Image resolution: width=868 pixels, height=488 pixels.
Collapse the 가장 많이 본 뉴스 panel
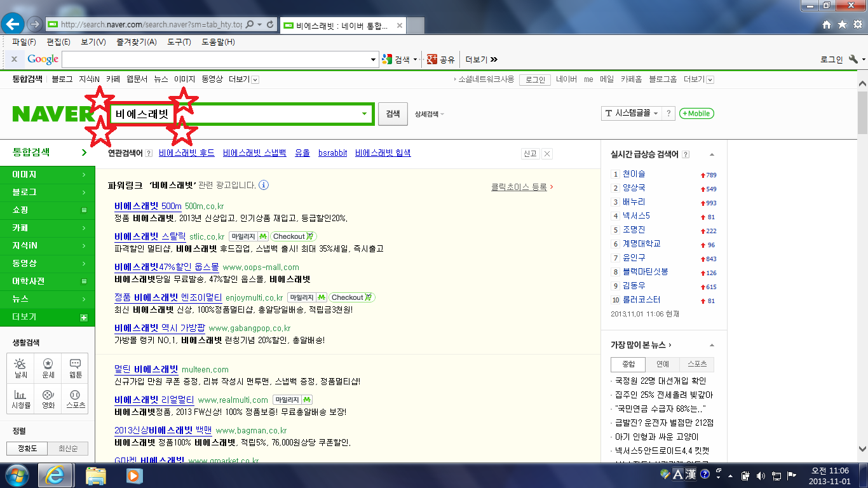tap(712, 345)
